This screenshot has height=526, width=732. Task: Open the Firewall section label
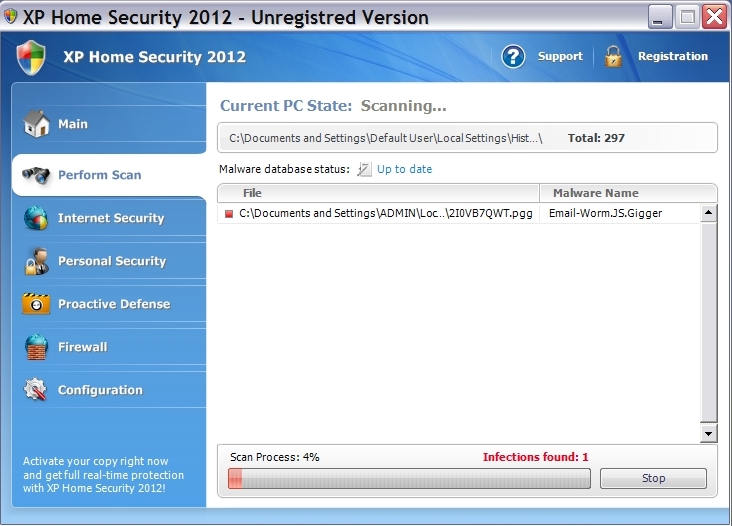coord(82,347)
